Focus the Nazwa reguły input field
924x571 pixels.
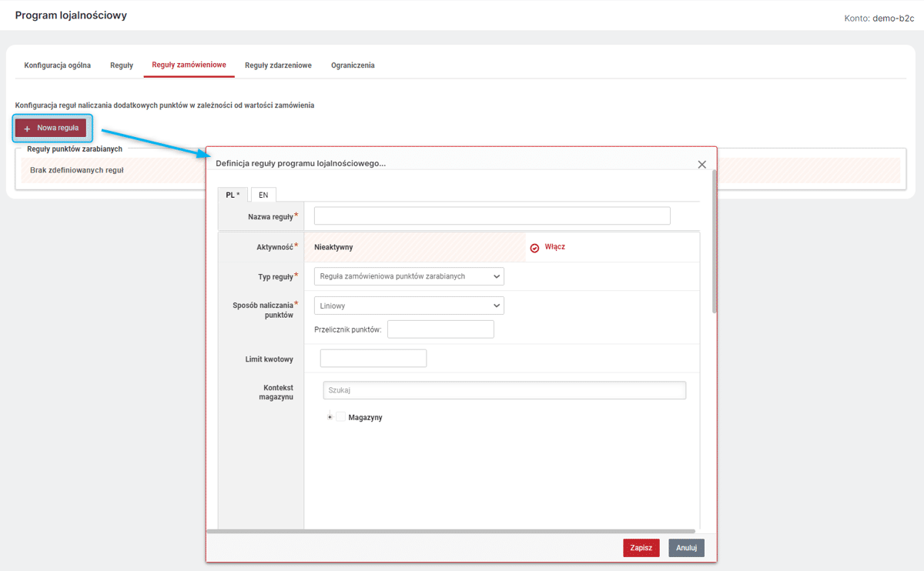click(x=493, y=215)
